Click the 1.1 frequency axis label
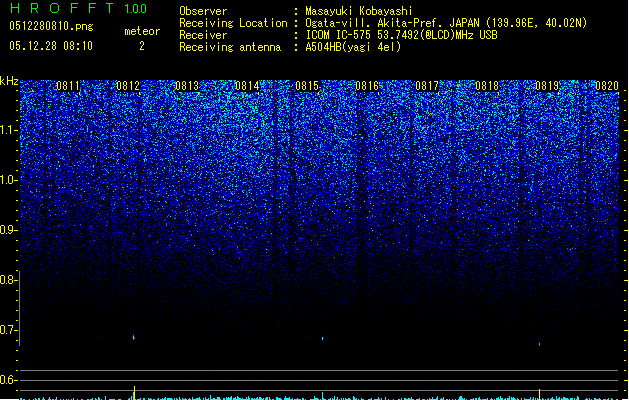Image resolution: width=629 pixels, height=400 pixels. pos(8,130)
